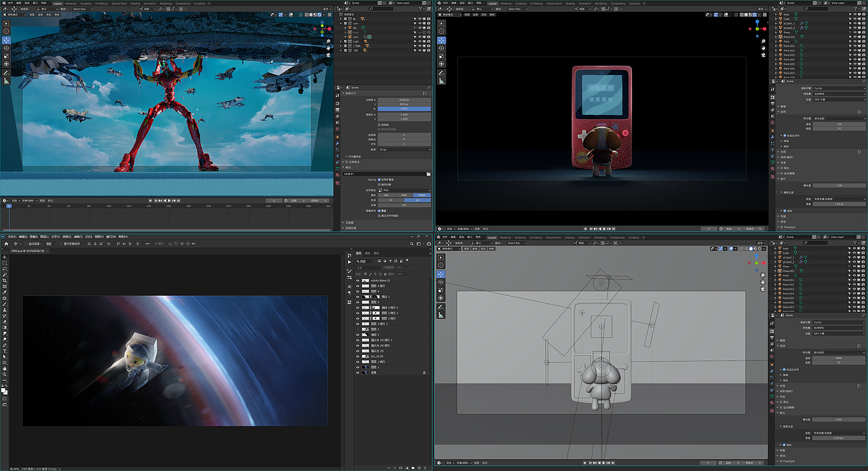The width and height of the screenshot is (868, 471).
Task: Select Photoshop's Crop tool
Action: (5, 280)
